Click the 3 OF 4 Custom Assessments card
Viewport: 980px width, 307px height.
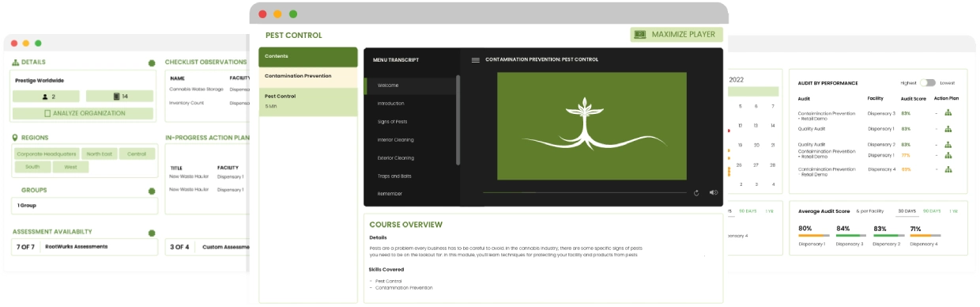207,247
